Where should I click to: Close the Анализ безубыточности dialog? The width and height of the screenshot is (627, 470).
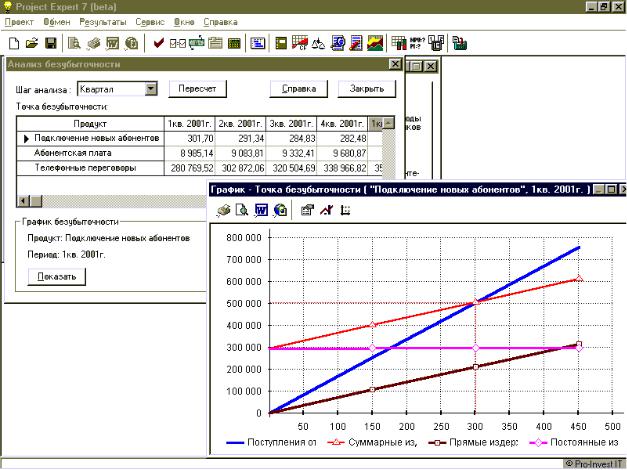click(x=395, y=64)
